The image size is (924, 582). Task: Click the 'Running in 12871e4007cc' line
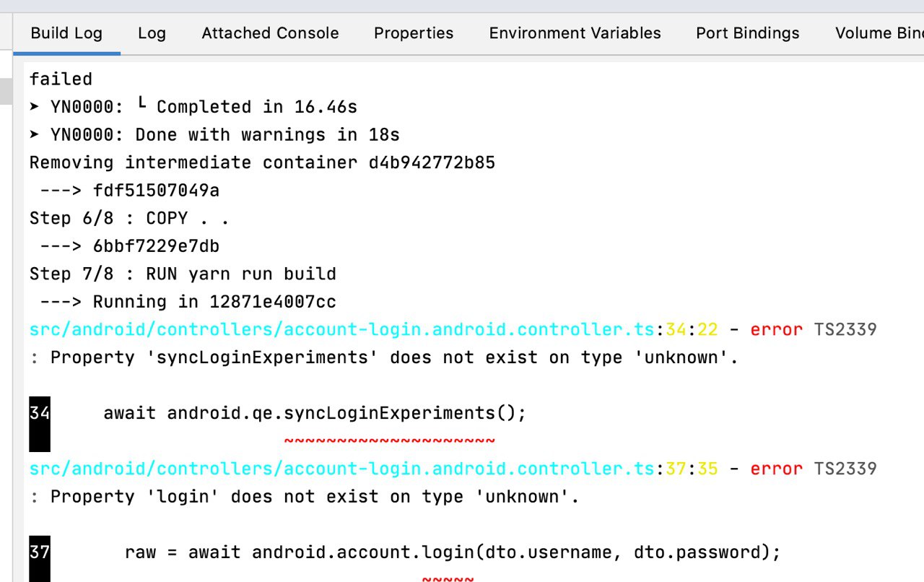188,302
